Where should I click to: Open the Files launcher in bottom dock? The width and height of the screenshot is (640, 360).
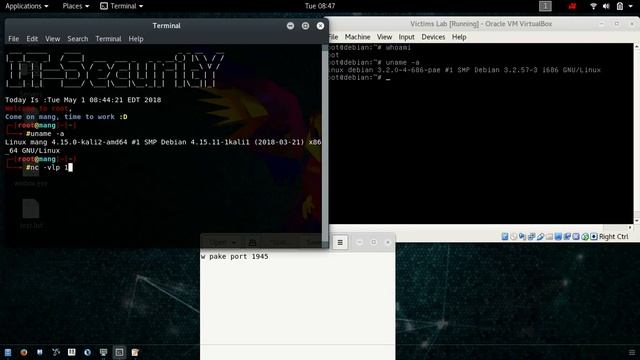8,352
